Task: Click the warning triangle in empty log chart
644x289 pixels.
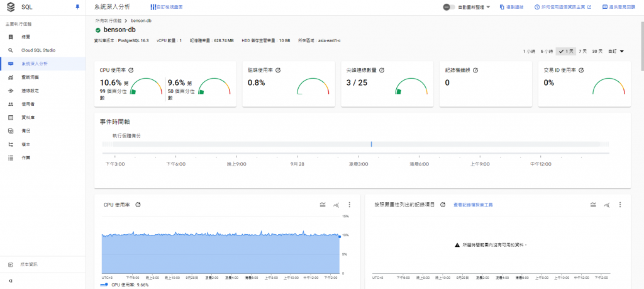Action: tap(457, 244)
